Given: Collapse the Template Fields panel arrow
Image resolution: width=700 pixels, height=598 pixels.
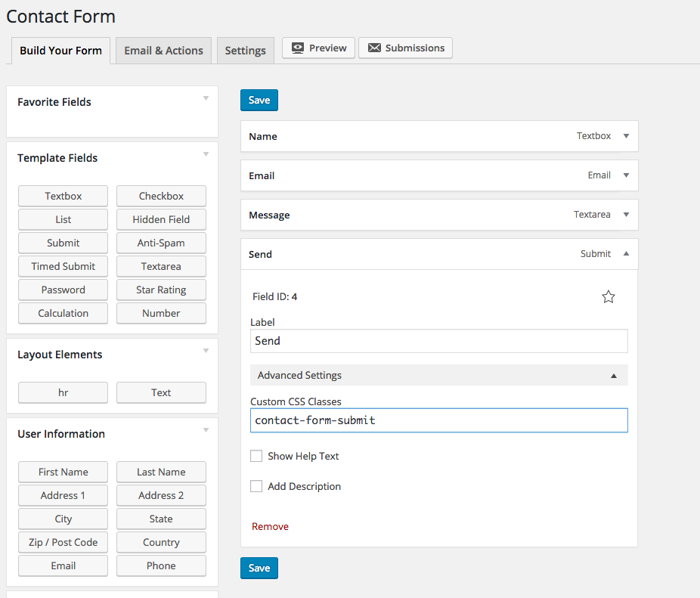Looking at the screenshot, I should 206,154.
